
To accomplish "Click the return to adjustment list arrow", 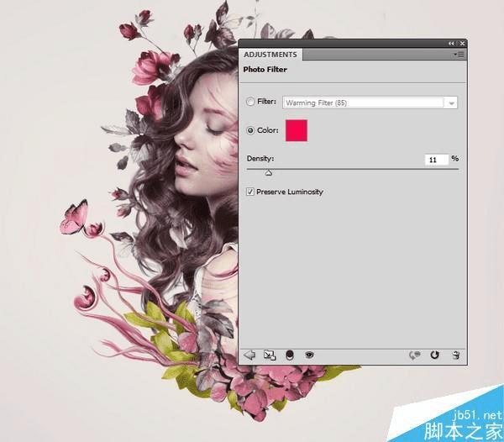I will [249, 355].
